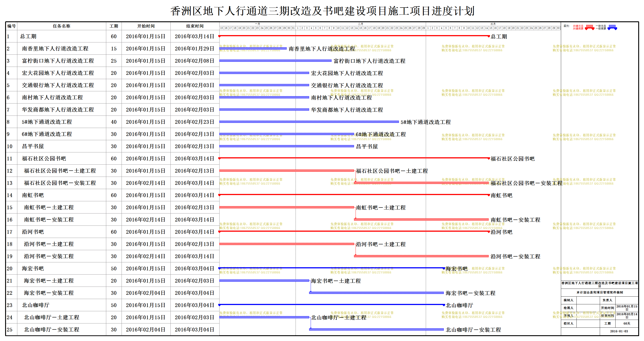
Task: Click the 结束时间 column header in the task table
Action: point(195,26)
